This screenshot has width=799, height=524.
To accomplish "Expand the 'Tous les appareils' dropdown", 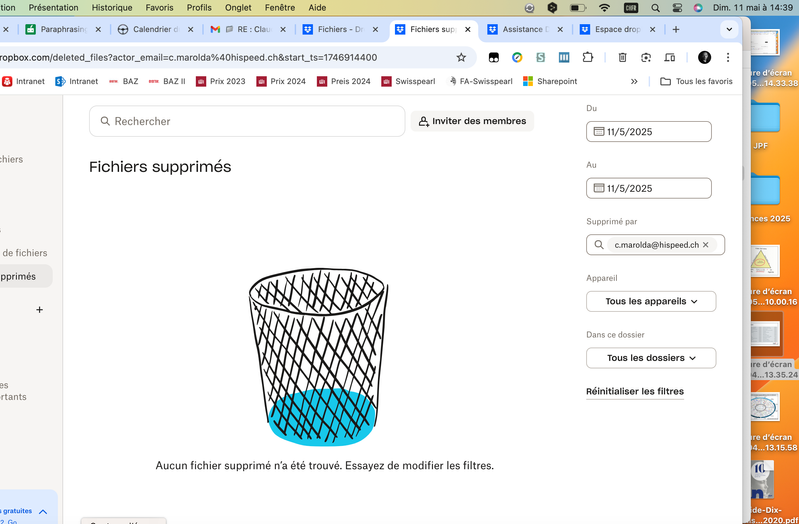I will click(650, 301).
